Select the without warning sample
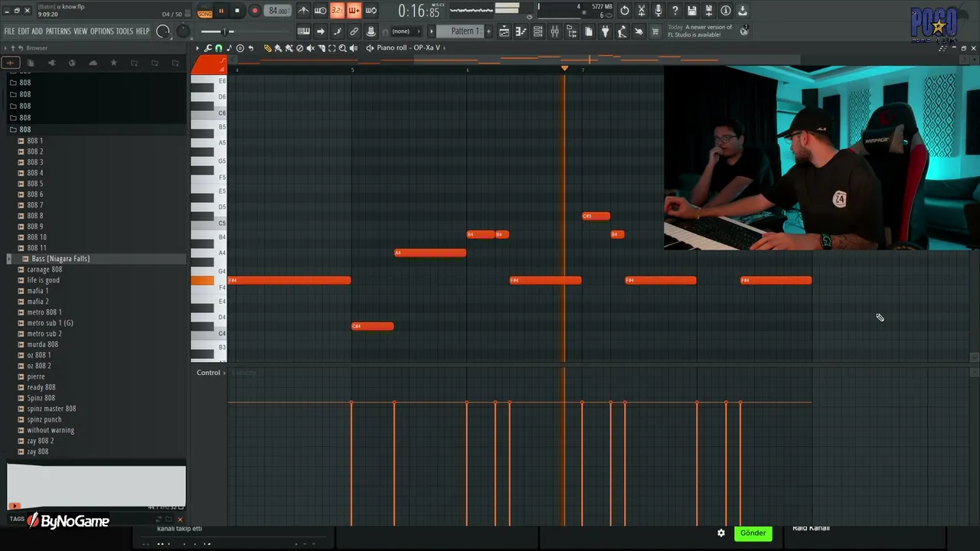Viewport: 980px width, 551px height. [51, 430]
